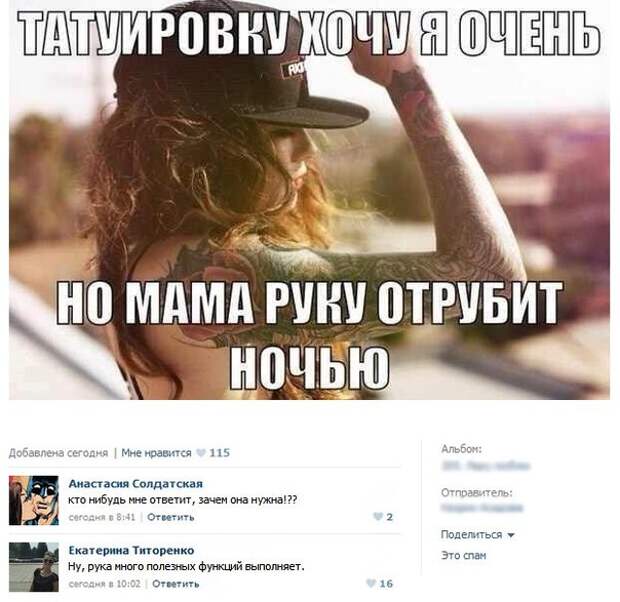Click the timestamp сегодня в 8:41
Image resolution: width=620 pixels, height=602 pixels.
(x=102, y=517)
